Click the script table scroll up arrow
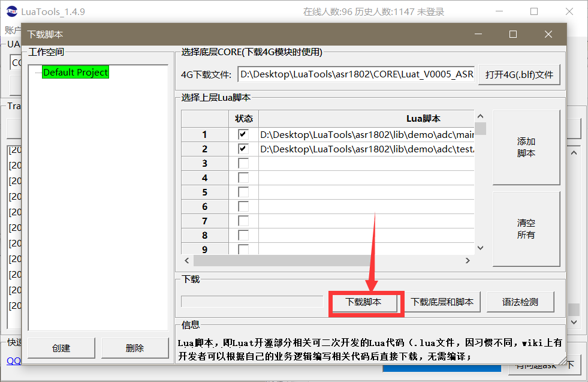588x382 pixels. pos(480,116)
